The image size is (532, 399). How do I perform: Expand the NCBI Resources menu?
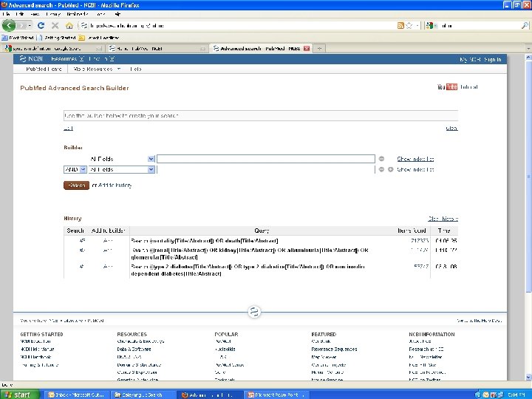(67, 59)
